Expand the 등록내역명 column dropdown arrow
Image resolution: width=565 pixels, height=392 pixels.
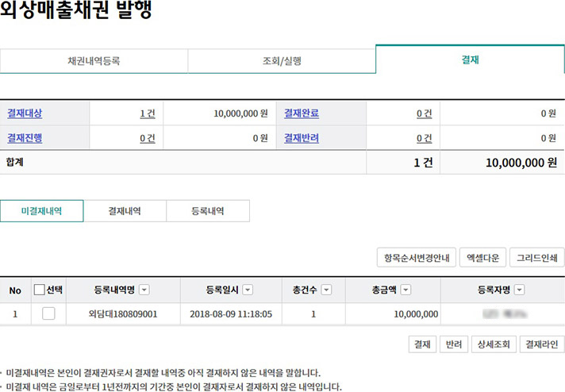[x=144, y=290]
